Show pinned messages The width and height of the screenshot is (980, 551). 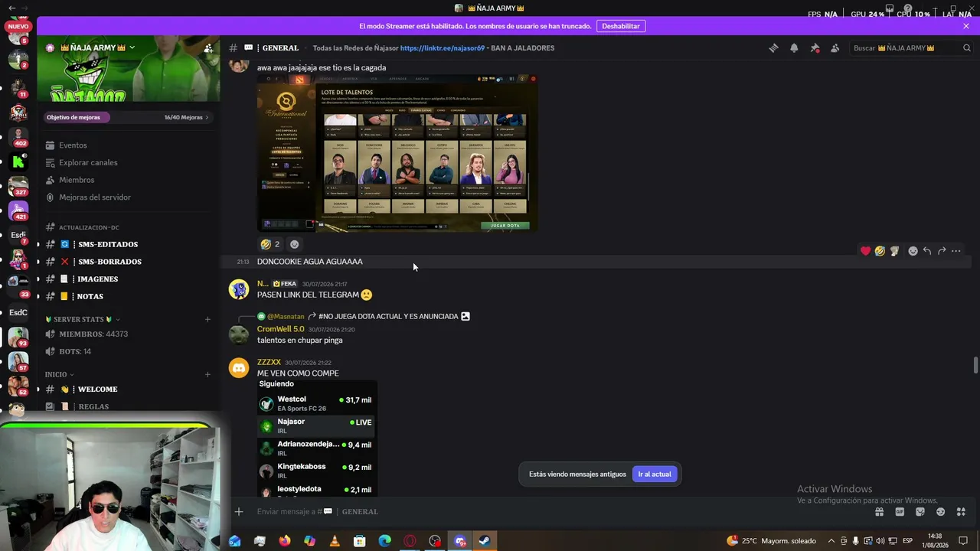point(815,48)
